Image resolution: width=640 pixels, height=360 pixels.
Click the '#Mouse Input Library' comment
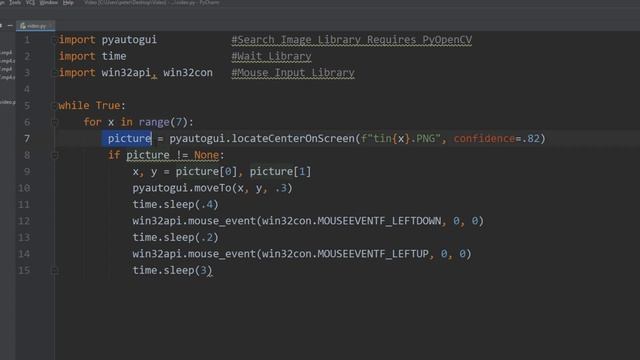(x=293, y=73)
